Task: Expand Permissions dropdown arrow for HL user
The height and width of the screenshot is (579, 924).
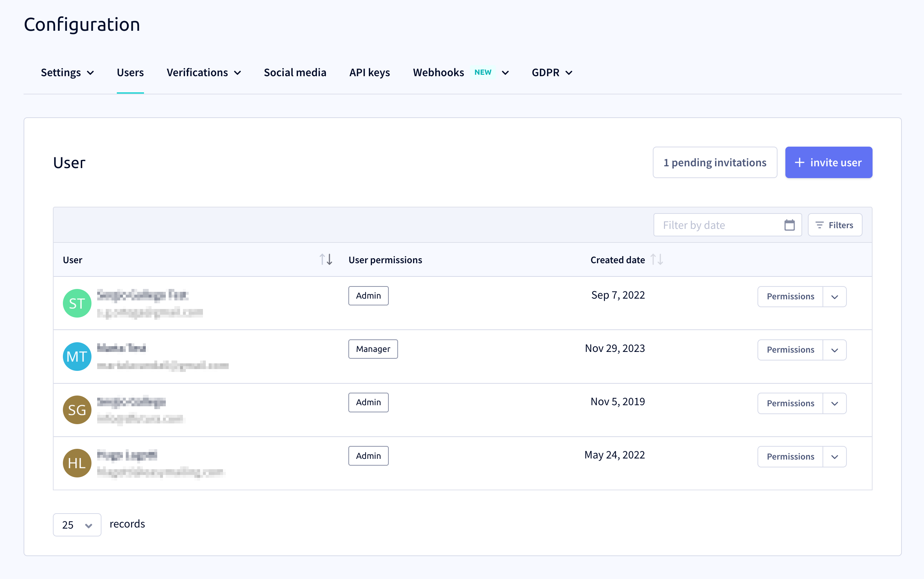Action: point(834,456)
